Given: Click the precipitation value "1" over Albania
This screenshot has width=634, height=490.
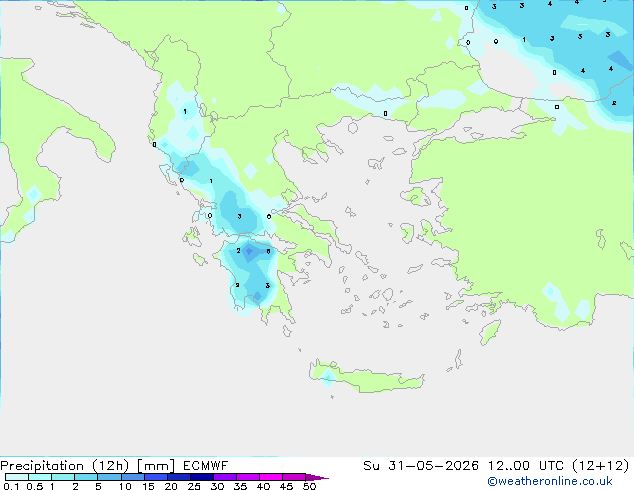Looking at the screenshot, I should pos(185,112).
